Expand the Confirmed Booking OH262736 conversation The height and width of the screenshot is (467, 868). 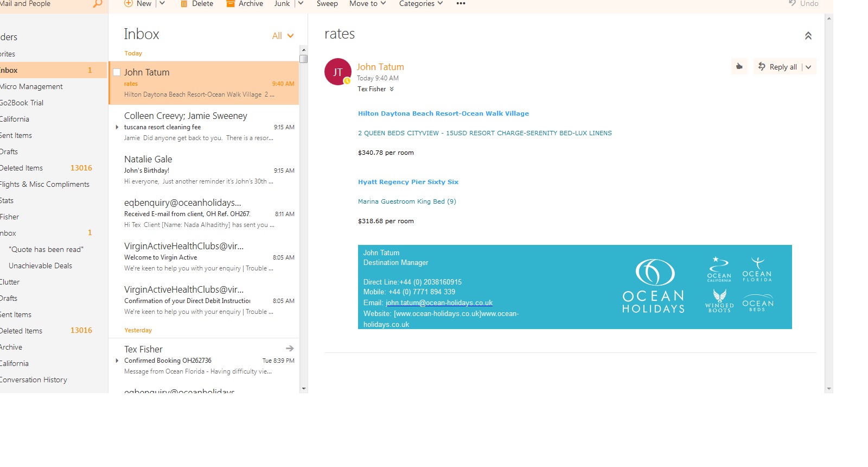(x=117, y=361)
